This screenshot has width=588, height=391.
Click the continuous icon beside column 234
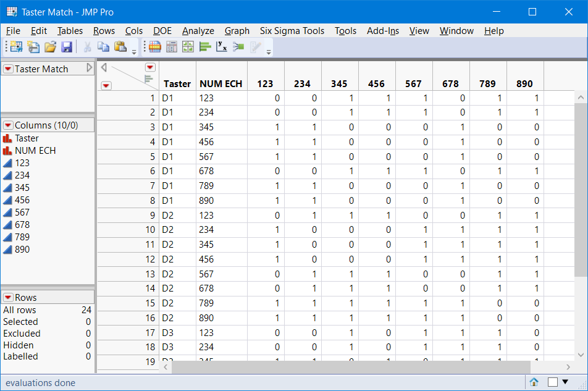pyautogui.click(x=7, y=175)
